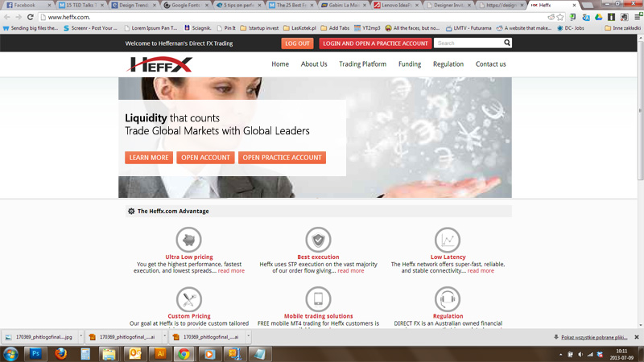Click the search magnifier icon on Heffx
644x362 pixels.
[507, 43]
